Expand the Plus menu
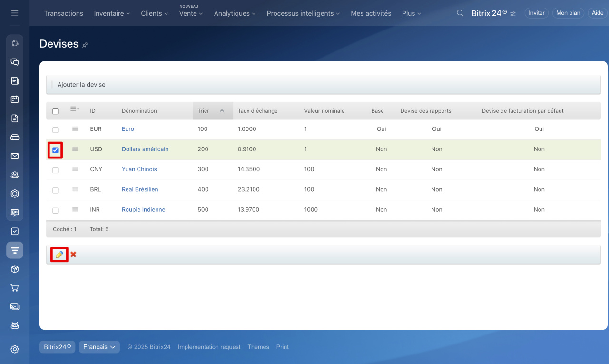609x364 pixels. click(412, 13)
